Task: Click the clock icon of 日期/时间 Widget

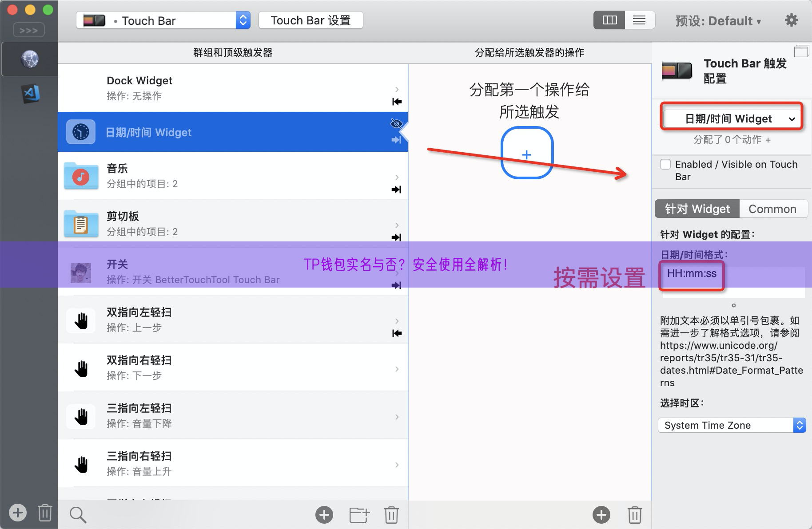Action: 81,132
